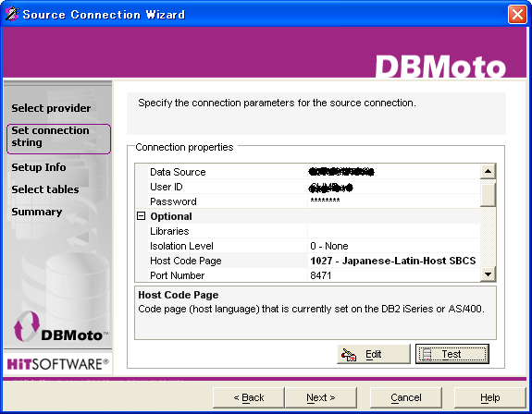532x414 pixels.
Task: Go to the Summary step
Action: click(x=37, y=212)
